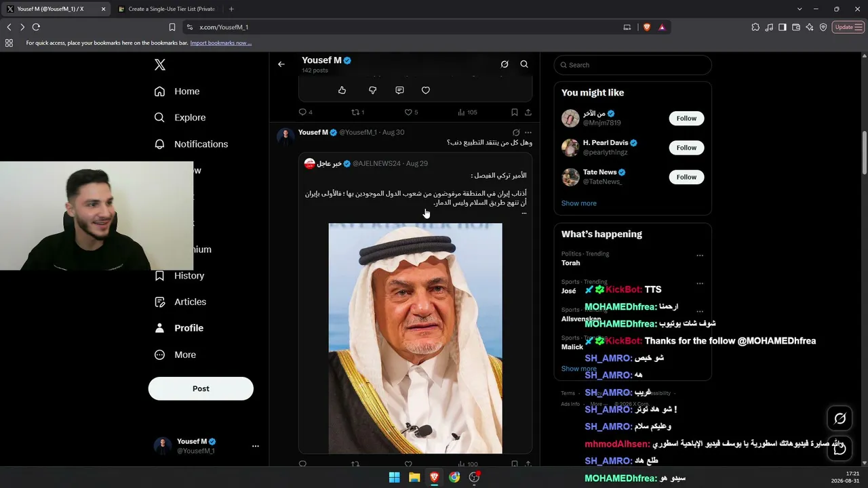Click the More circle icon in sidebar
This screenshot has height=488, width=868.
[x=159, y=354]
